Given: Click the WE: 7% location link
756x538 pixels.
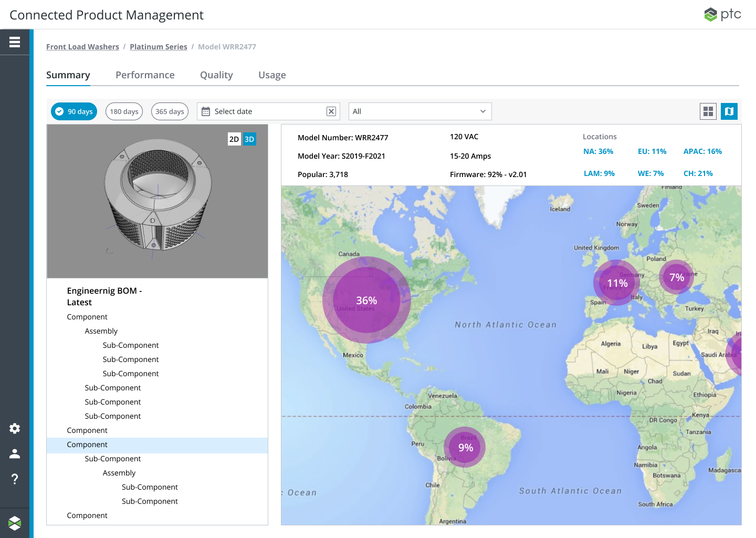Looking at the screenshot, I should coord(651,173).
